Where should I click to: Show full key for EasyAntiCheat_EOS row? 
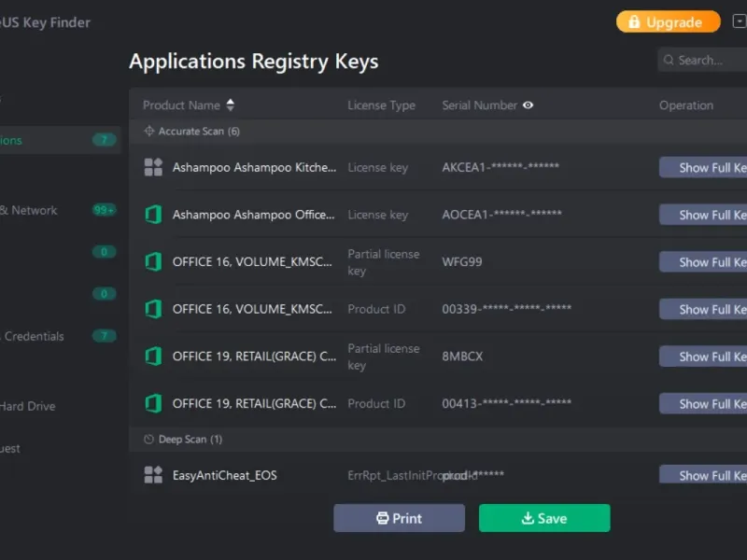pos(703,474)
